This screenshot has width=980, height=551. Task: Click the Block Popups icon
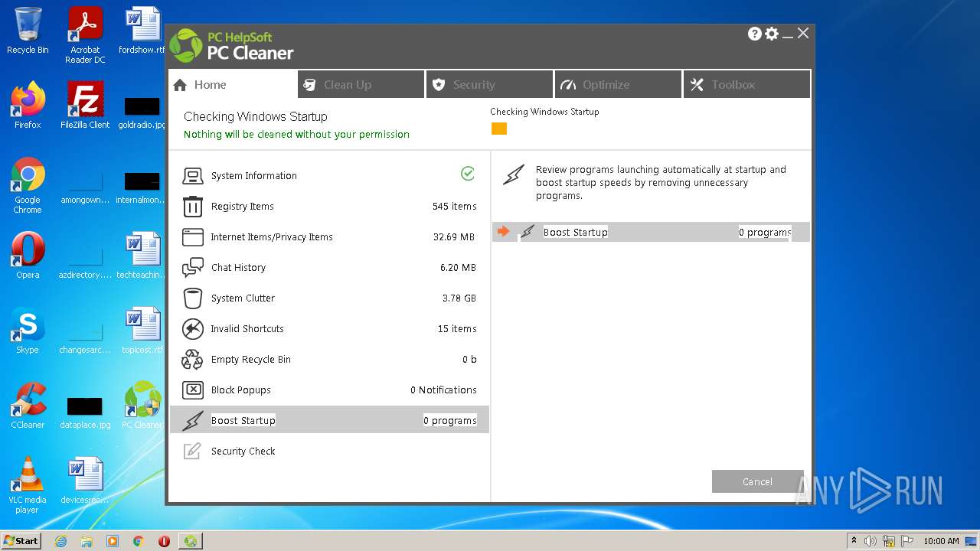(192, 390)
